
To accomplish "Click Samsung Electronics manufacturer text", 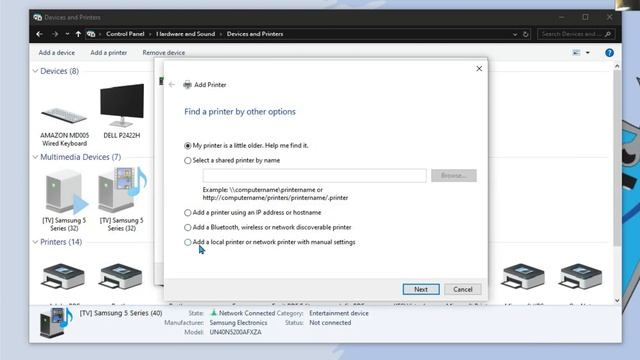I will tap(238, 323).
